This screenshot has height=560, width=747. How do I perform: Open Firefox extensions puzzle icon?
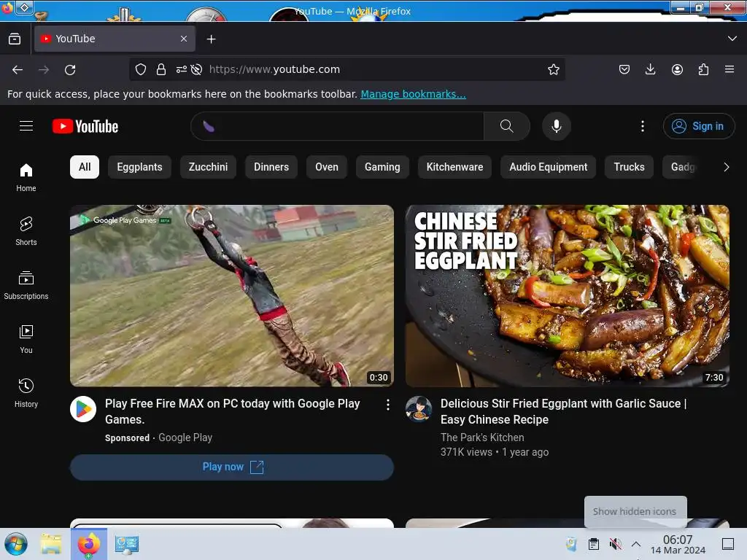[x=703, y=69]
